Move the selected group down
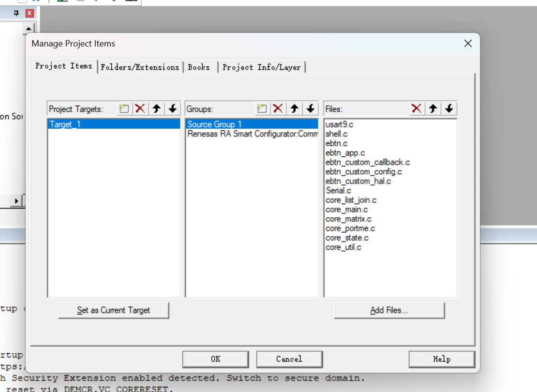 tap(311, 109)
